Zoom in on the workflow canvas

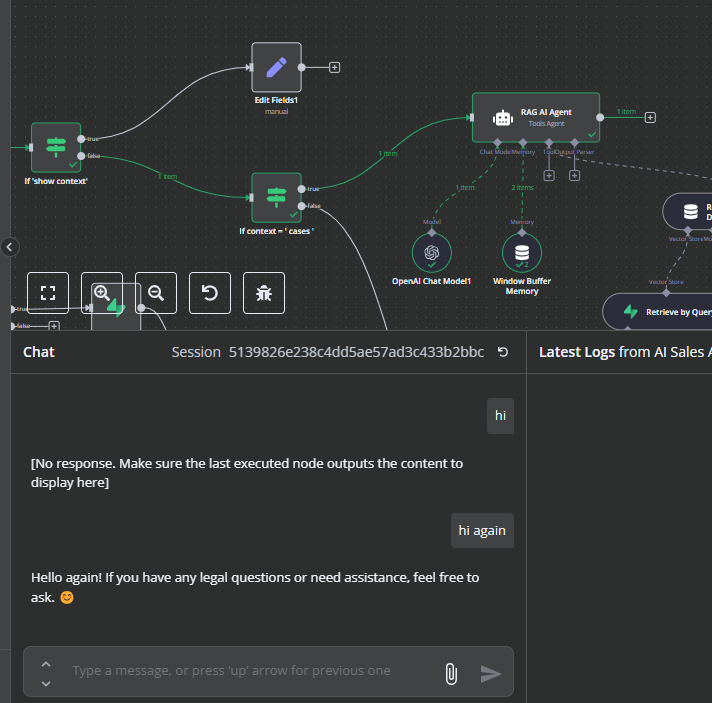[x=102, y=293]
